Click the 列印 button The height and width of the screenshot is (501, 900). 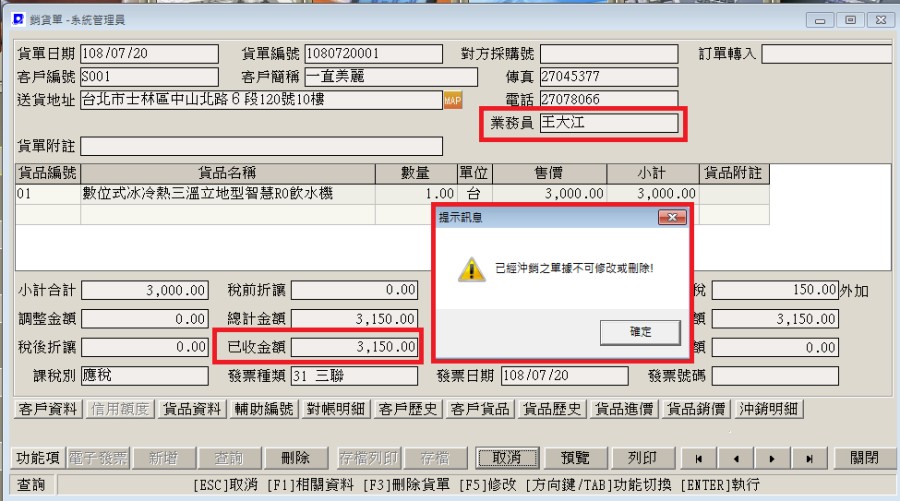click(642, 458)
